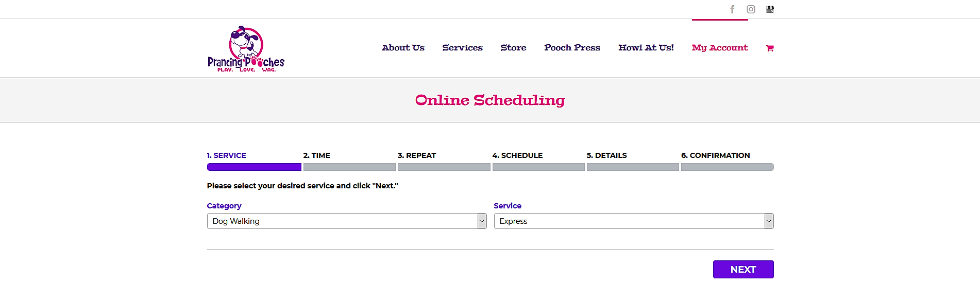This screenshot has width=980, height=283.
Task: Select the 4. SCHEDULE step label
Action: pos(517,155)
